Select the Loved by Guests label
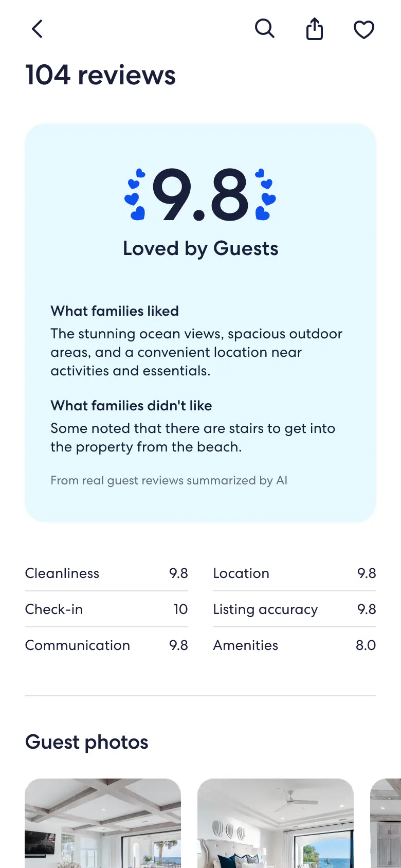 tap(200, 248)
